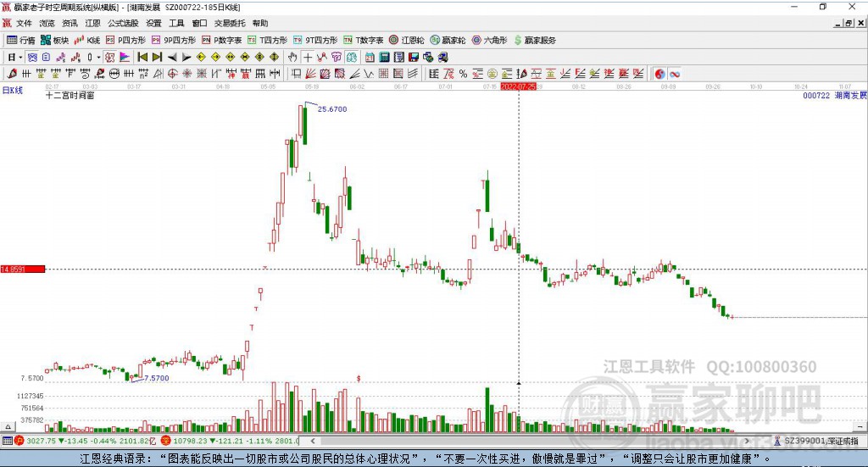
Task: Click the 2022.07.25 date marker
Action: tap(518, 86)
